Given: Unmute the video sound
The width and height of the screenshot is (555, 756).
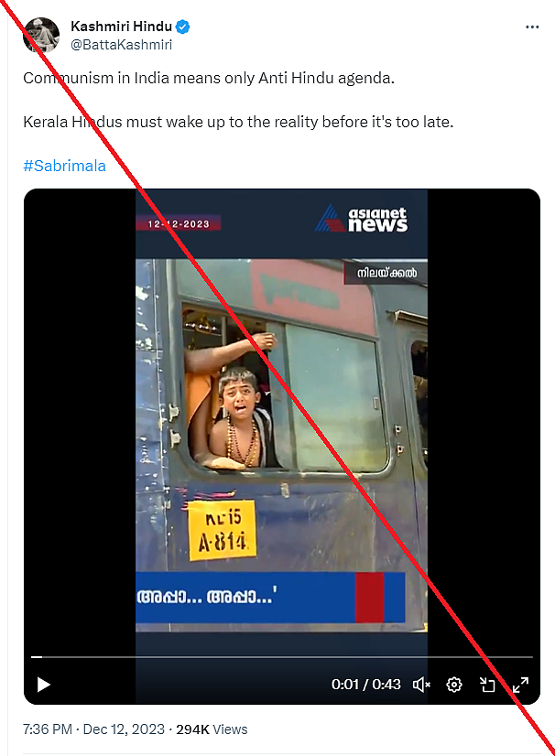Looking at the screenshot, I should click(x=421, y=685).
